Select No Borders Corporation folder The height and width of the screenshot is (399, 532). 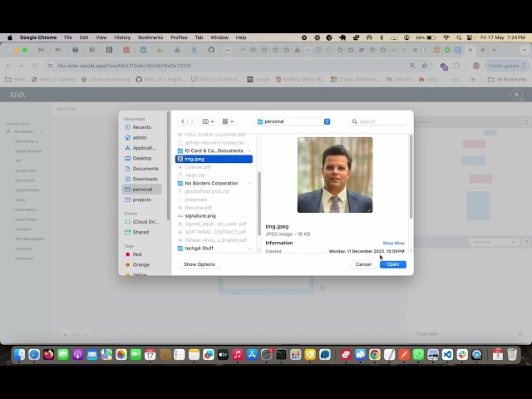click(x=211, y=183)
